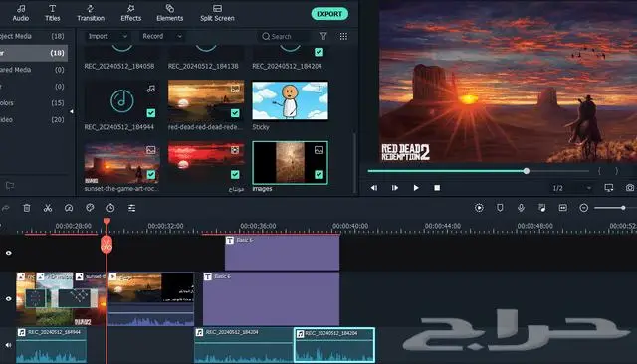This screenshot has height=364, width=637.
Task: Select the upper Basic 6 title clip
Action: pyautogui.click(x=282, y=253)
